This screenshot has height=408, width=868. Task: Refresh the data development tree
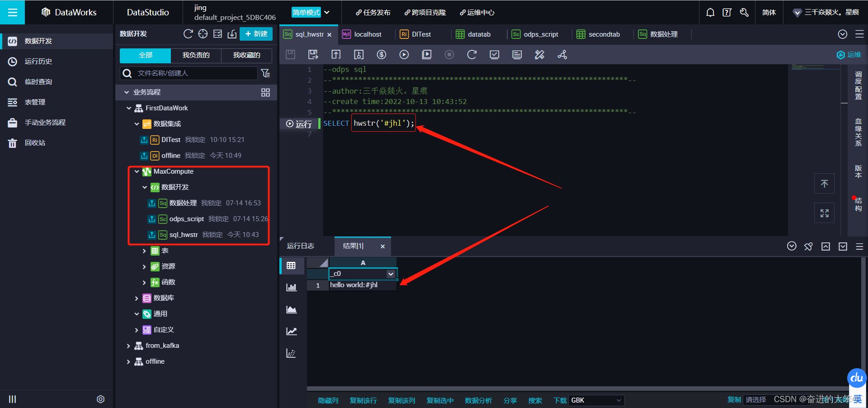pos(188,34)
